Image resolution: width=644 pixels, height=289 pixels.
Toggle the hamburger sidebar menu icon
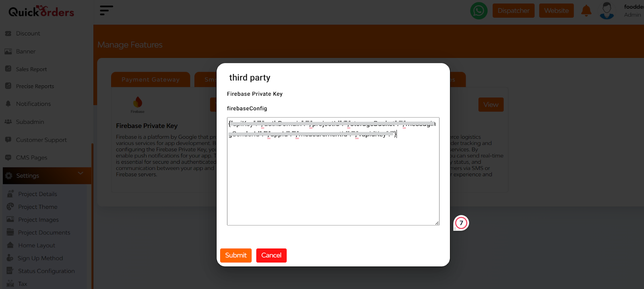pos(106,10)
